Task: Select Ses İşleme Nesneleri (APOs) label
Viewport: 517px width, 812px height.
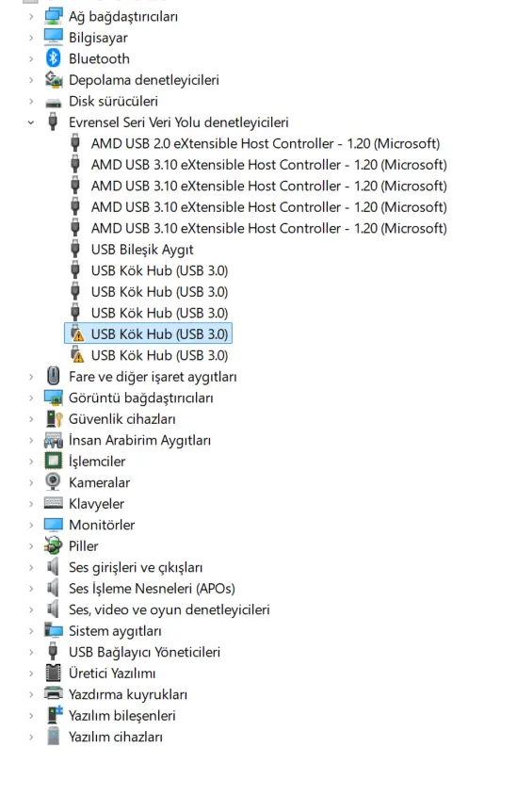Action: pos(152,589)
